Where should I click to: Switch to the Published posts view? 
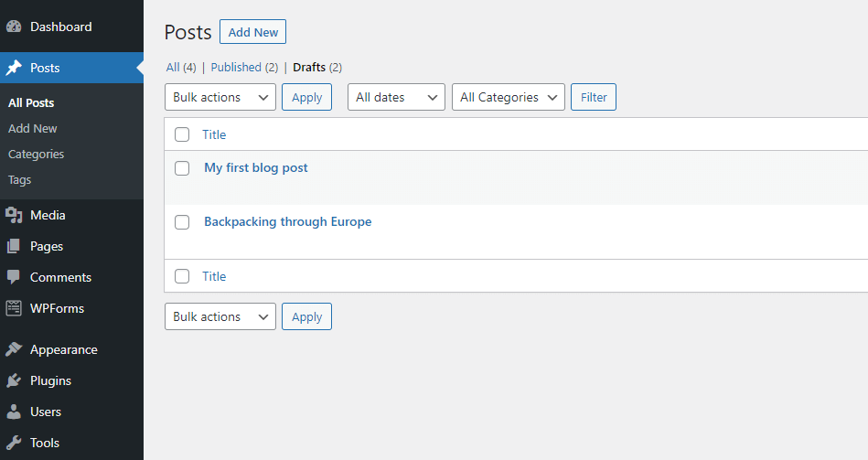pos(236,68)
